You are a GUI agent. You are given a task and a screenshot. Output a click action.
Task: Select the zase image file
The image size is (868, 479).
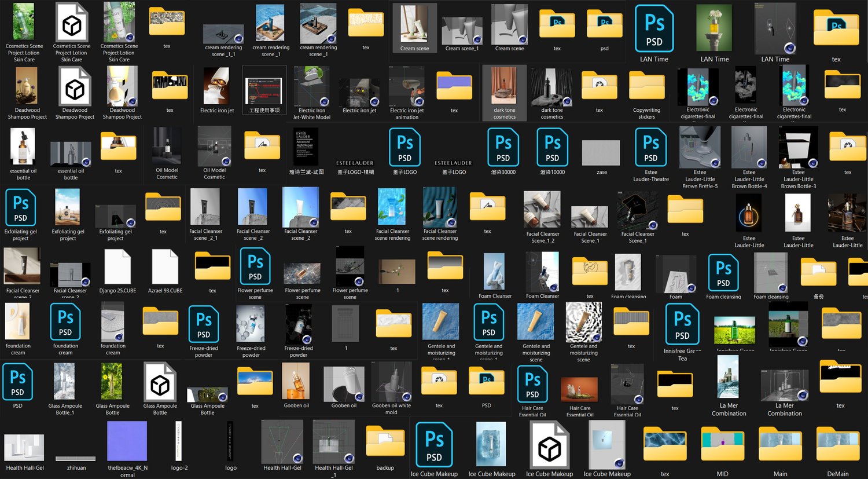click(602, 152)
